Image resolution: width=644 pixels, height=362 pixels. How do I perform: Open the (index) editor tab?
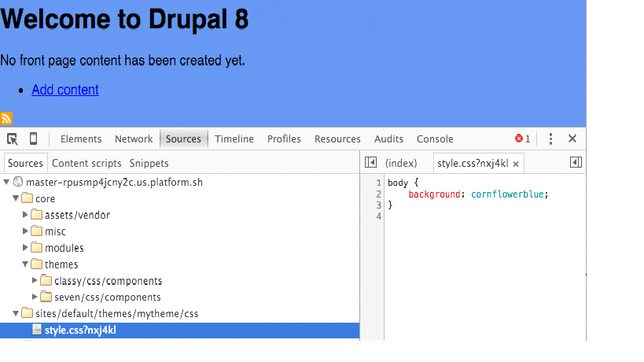click(x=401, y=164)
